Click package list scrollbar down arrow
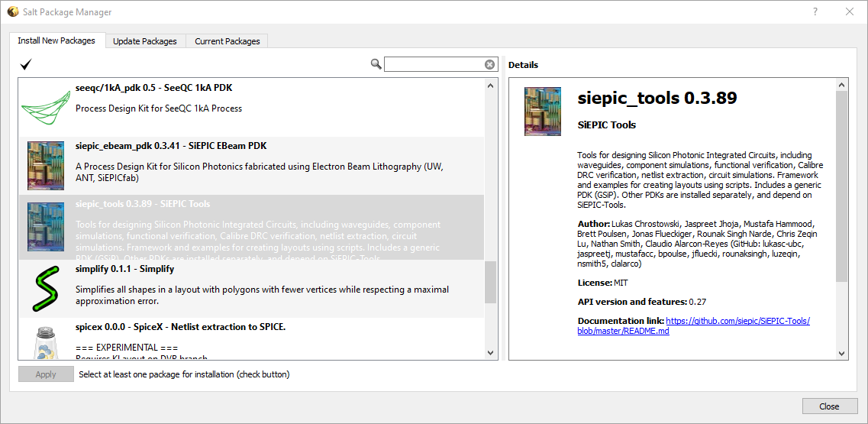 (x=490, y=353)
